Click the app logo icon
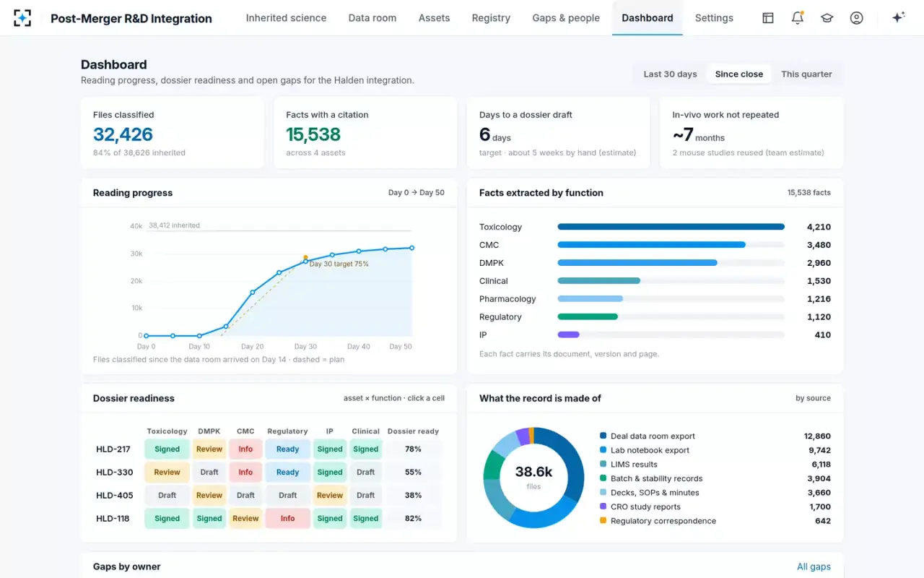This screenshot has width=924, height=578. [22, 18]
